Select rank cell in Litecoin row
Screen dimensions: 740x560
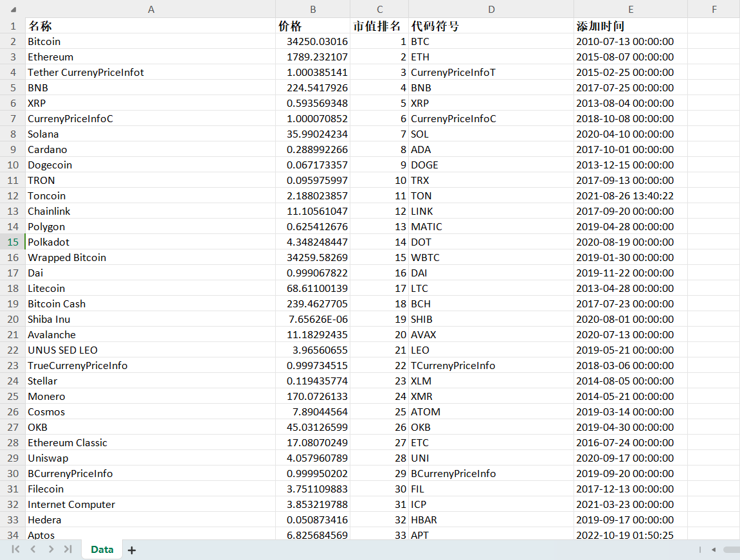pyautogui.click(x=379, y=288)
